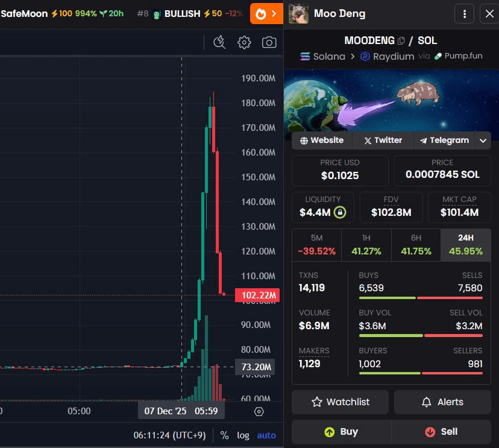Click the quick search icon in chart toolbar
This screenshot has height=448, width=499.
click(219, 42)
